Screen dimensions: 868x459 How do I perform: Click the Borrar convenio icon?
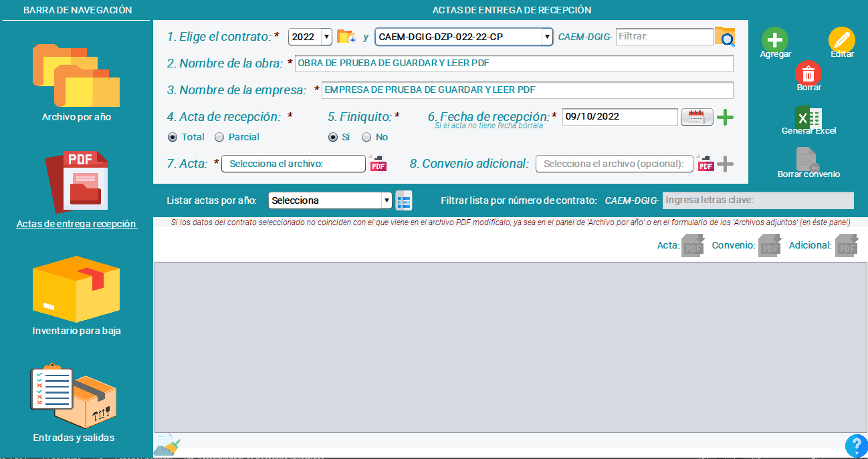808,158
